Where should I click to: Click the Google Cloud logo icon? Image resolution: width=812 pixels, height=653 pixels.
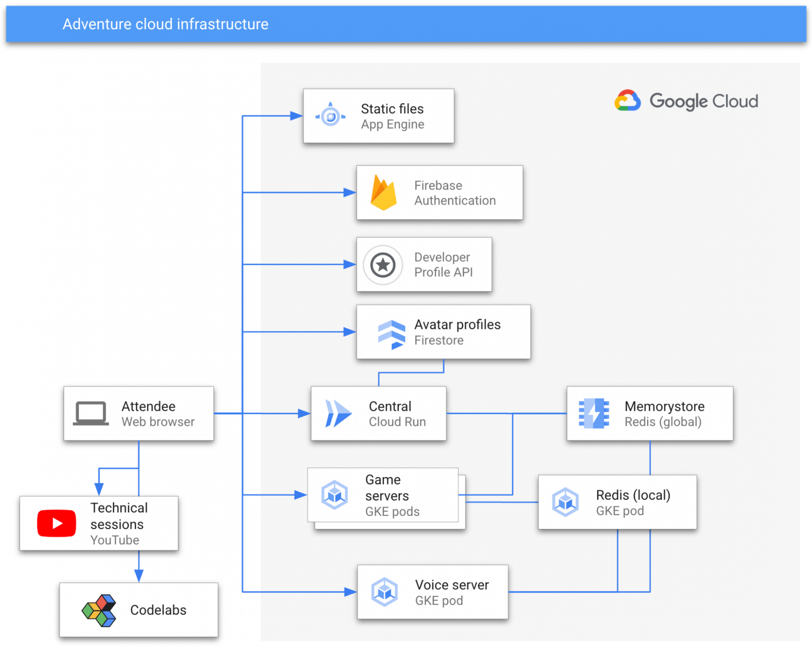(x=627, y=100)
